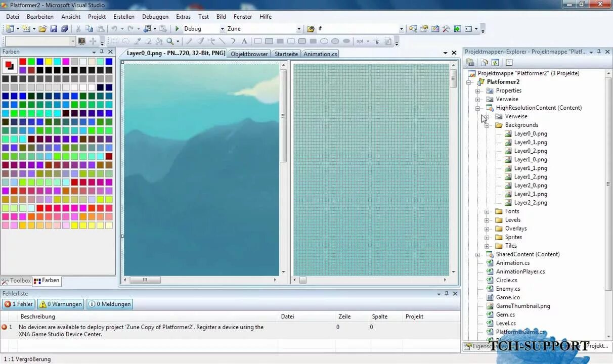Click Refresh in Projektmappen-Explorer toolbar
The width and height of the screenshot is (613, 364).
[x=495, y=63]
